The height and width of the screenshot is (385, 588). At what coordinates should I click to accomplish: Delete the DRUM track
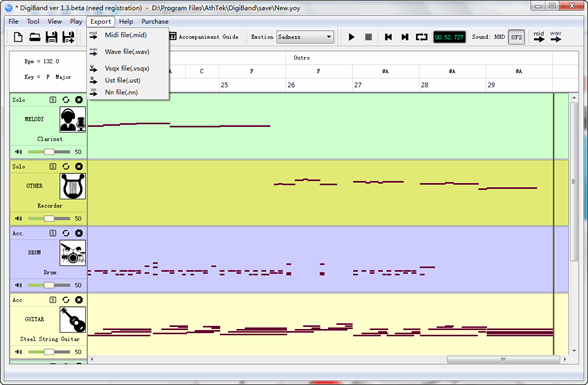(x=79, y=233)
